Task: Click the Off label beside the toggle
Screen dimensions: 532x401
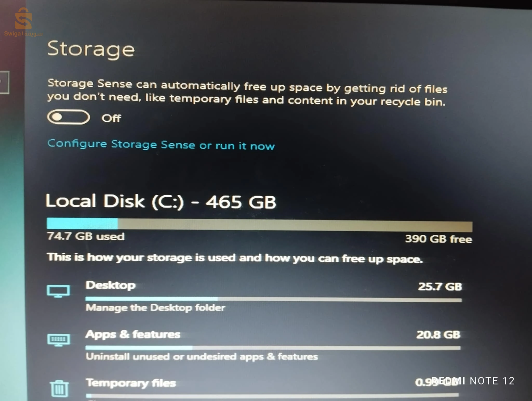Action: coord(111,118)
